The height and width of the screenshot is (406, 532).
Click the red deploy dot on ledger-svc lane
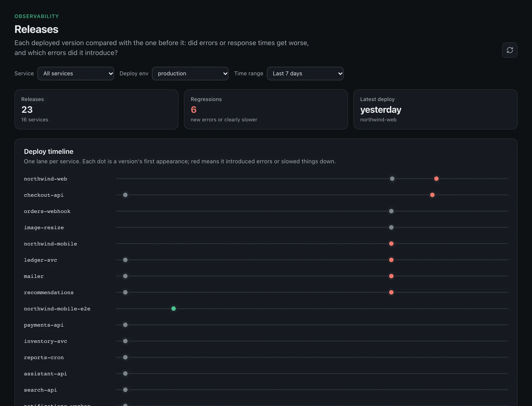click(x=391, y=260)
